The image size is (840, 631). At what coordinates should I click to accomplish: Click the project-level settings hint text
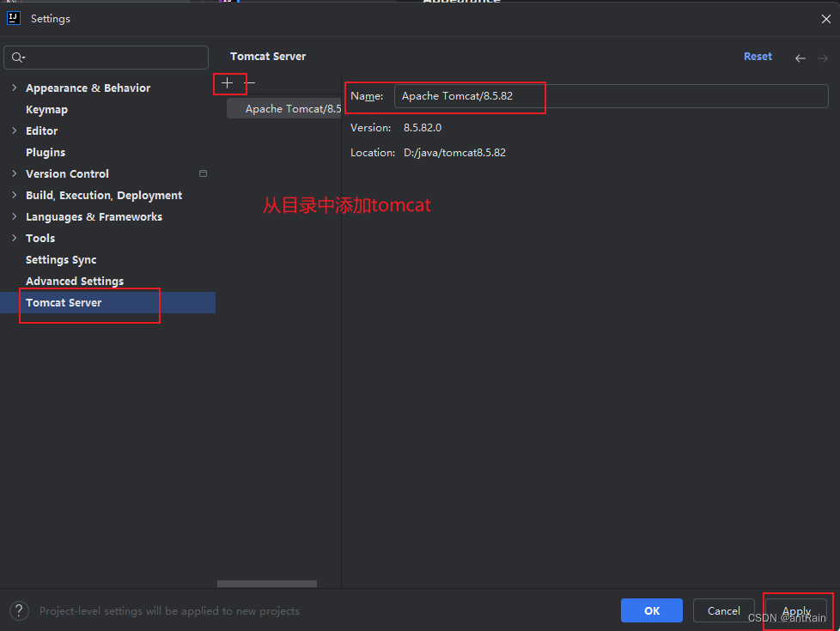(169, 610)
